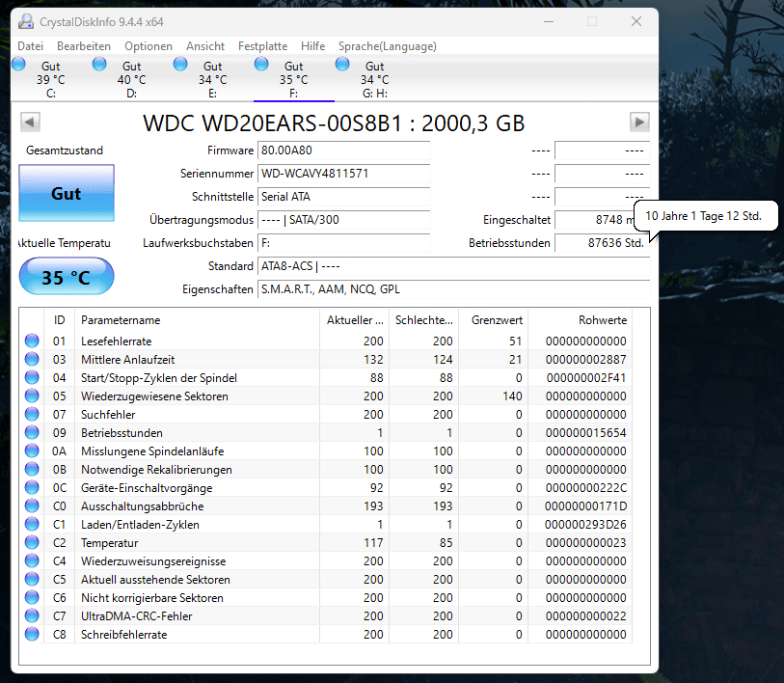Click raw value 000000015654
This screenshot has height=683, width=784.
[585, 433]
